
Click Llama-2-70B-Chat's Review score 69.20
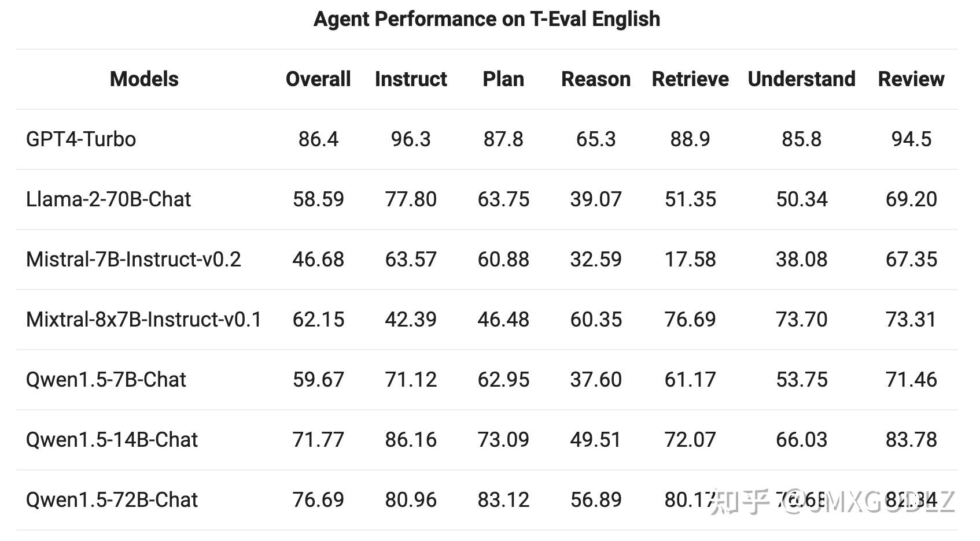[911, 199]
